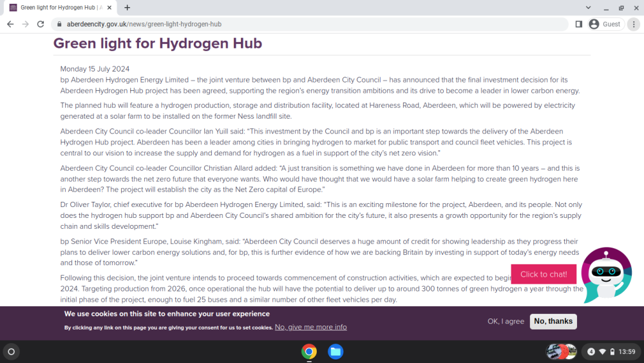Click the date Monday 15 July 2024
The height and width of the screenshot is (363, 644).
(x=95, y=69)
